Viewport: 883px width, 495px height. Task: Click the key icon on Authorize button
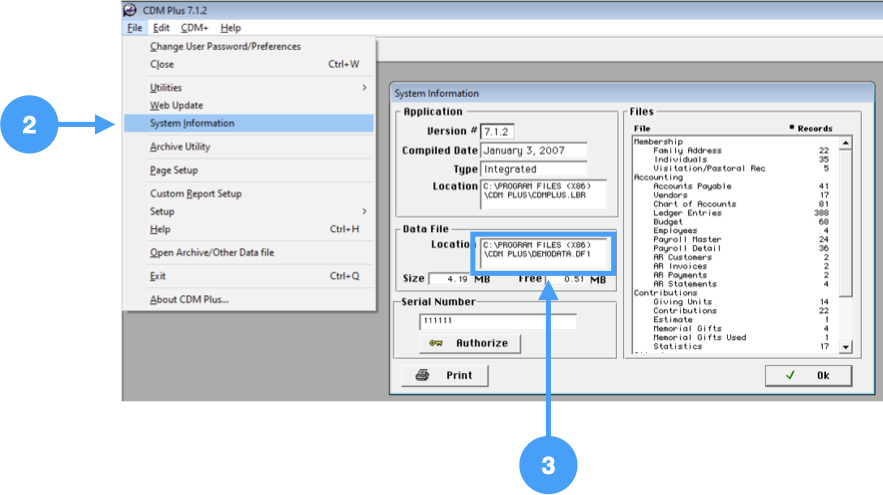(436, 343)
